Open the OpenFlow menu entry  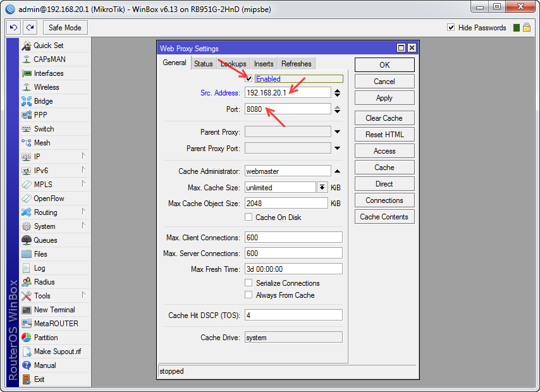pos(55,199)
